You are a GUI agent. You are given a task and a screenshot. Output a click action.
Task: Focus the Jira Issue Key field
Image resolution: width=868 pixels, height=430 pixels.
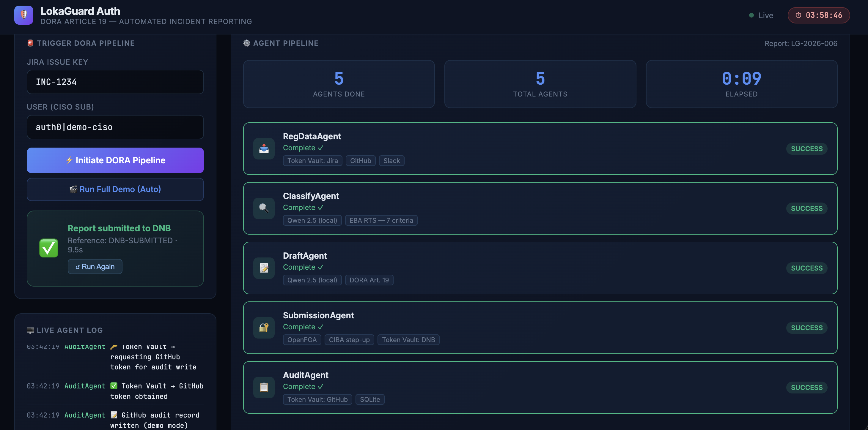pyautogui.click(x=115, y=82)
